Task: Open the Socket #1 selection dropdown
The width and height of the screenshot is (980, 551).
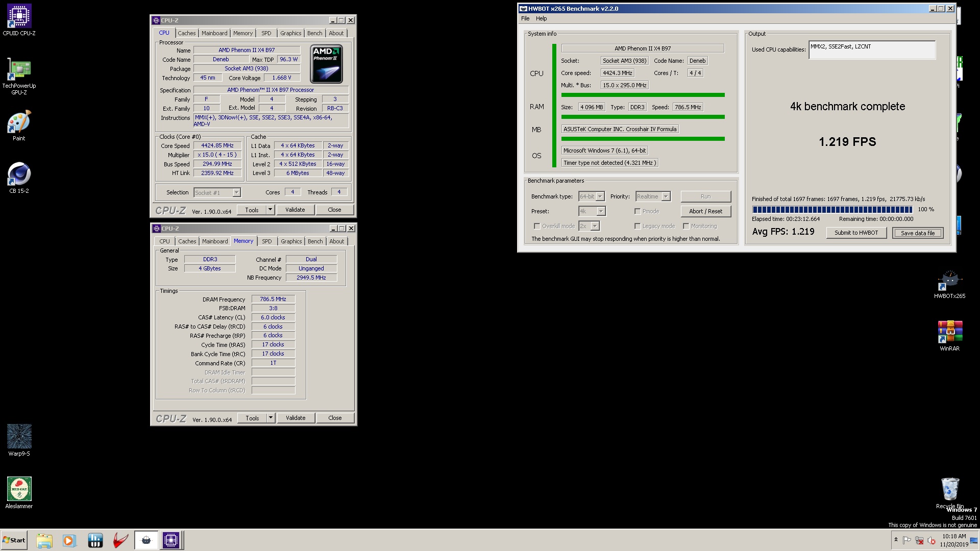Action: click(236, 192)
